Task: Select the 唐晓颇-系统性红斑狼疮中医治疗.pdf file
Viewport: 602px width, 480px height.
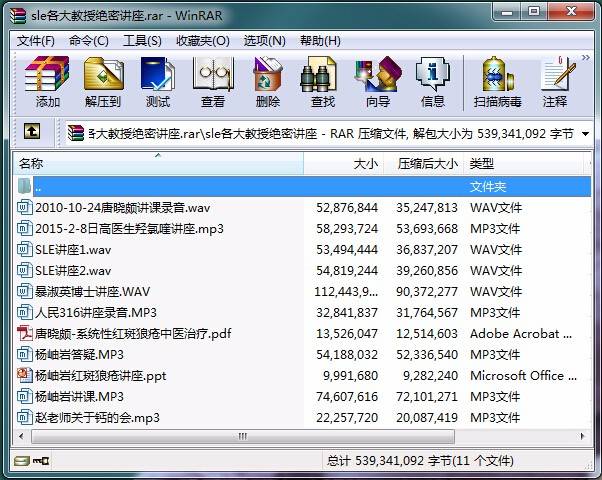Action: click(133, 334)
